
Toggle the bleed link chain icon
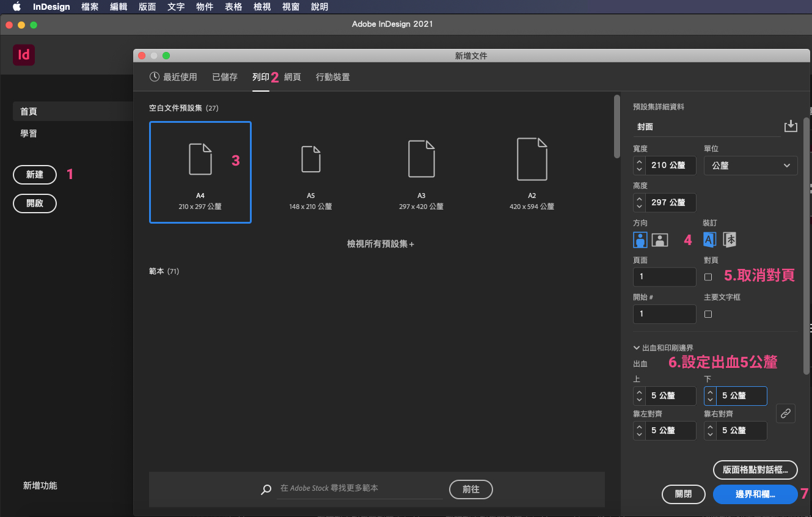click(786, 414)
